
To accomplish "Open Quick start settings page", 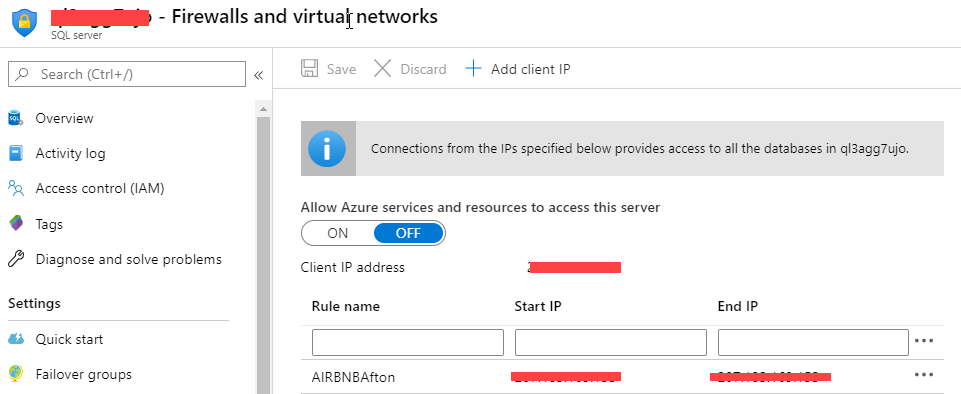I will 69,339.
